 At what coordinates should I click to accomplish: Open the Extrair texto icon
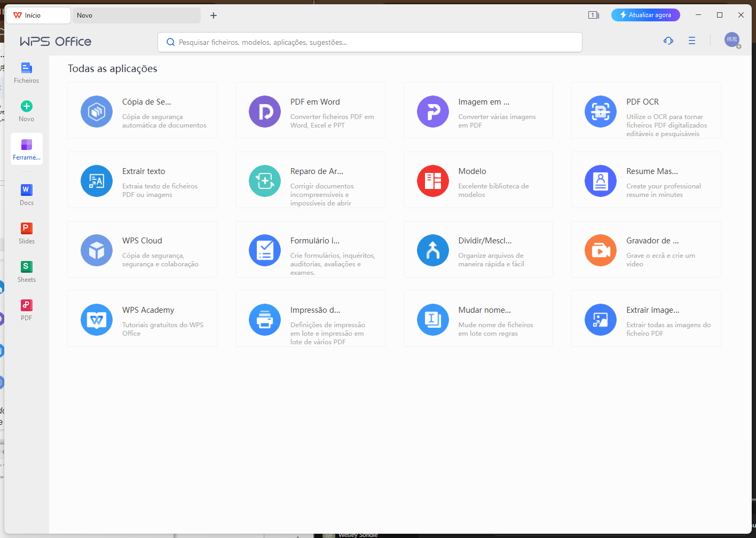(x=97, y=181)
